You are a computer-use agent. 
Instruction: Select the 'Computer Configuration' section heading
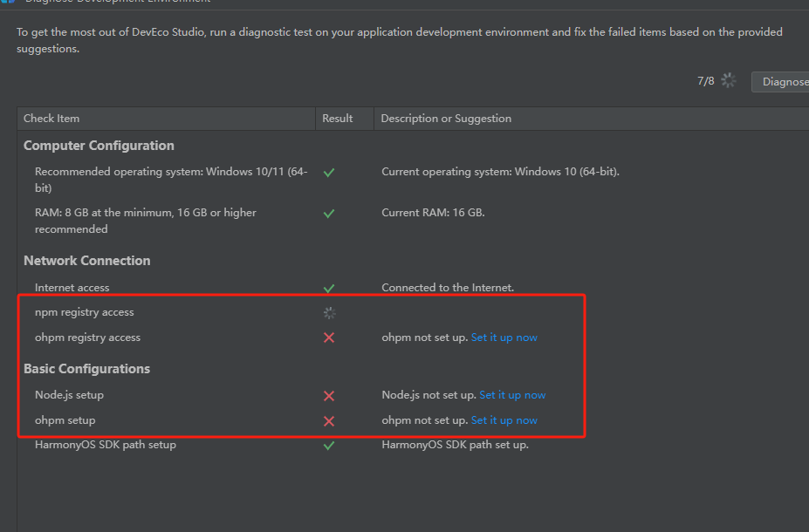click(x=99, y=146)
